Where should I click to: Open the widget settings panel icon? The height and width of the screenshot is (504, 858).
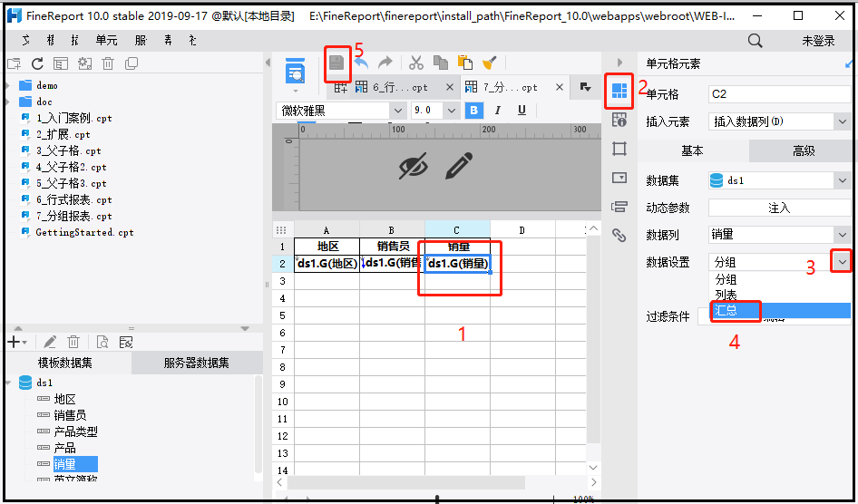(619, 178)
